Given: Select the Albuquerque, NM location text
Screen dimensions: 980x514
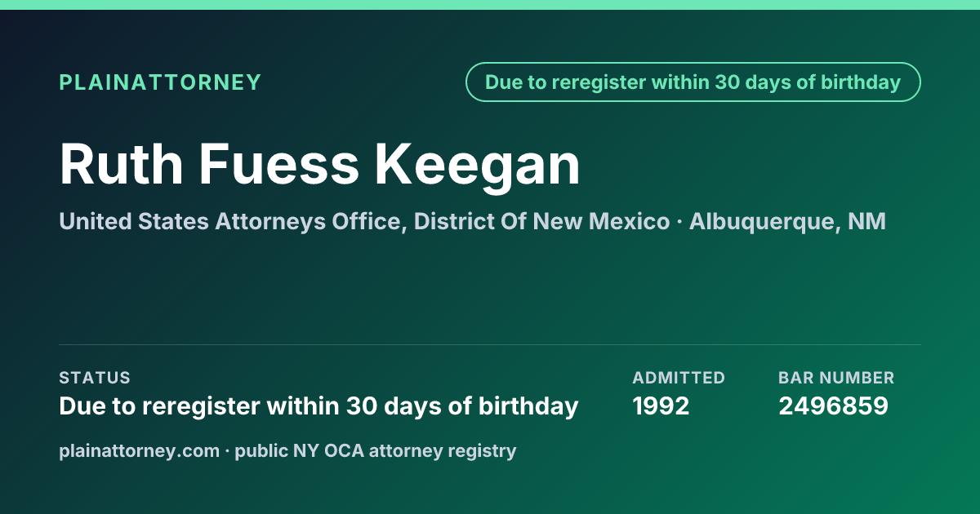Looking at the screenshot, I should (787, 222).
